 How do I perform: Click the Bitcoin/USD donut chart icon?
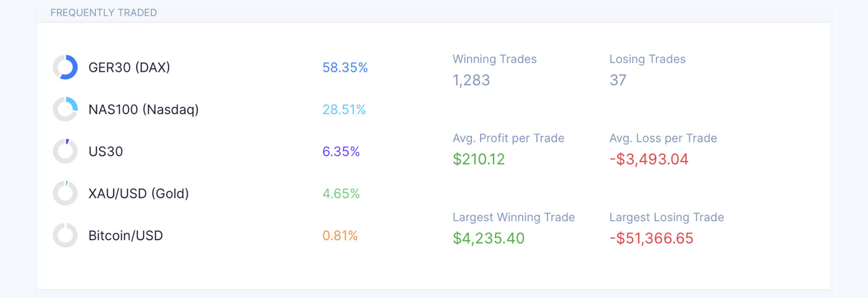tap(65, 236)
